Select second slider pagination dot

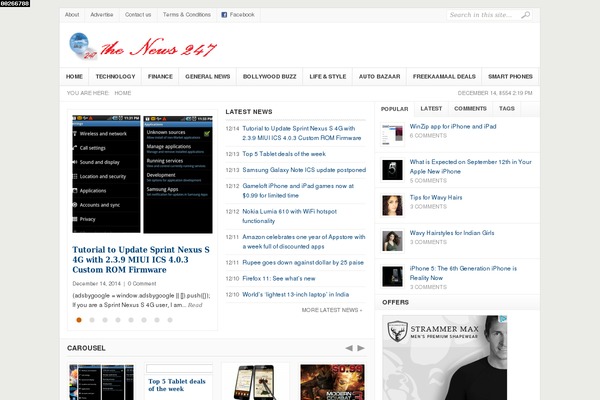coord(92,320)
